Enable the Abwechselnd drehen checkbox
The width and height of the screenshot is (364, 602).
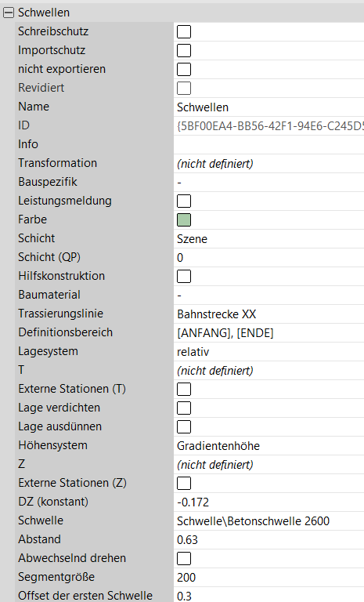click(x=184, y=558)
